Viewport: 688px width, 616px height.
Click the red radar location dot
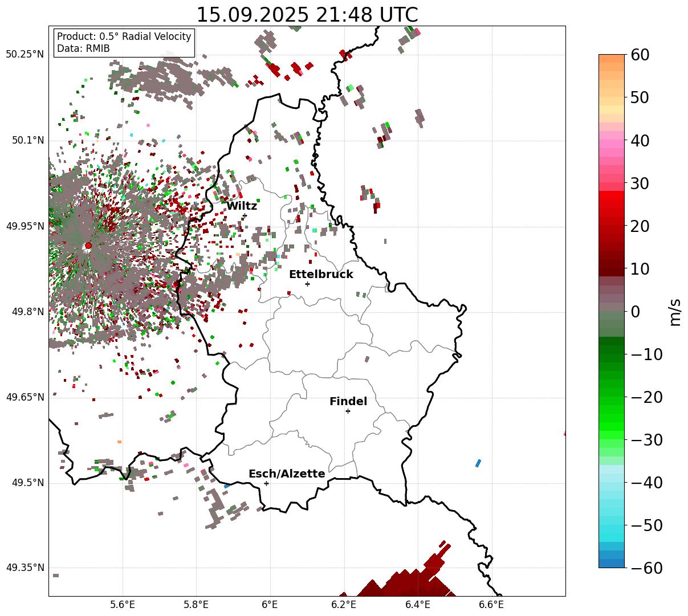pyautogui.click(x=88, y=246)
